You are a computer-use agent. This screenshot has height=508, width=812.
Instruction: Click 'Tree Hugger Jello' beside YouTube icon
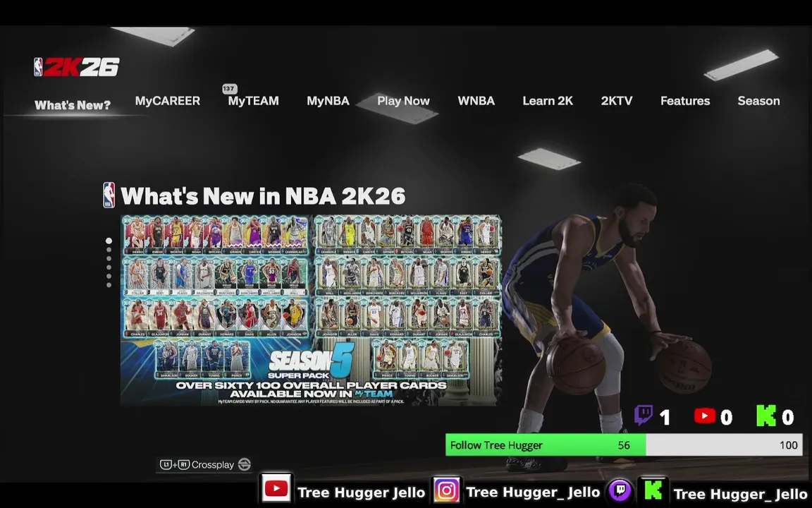361,492
